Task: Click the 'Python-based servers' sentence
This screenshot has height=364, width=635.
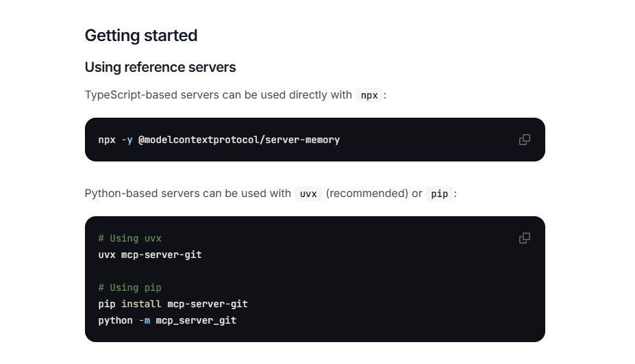Action: pyautogui.click(x=271, y=194)
